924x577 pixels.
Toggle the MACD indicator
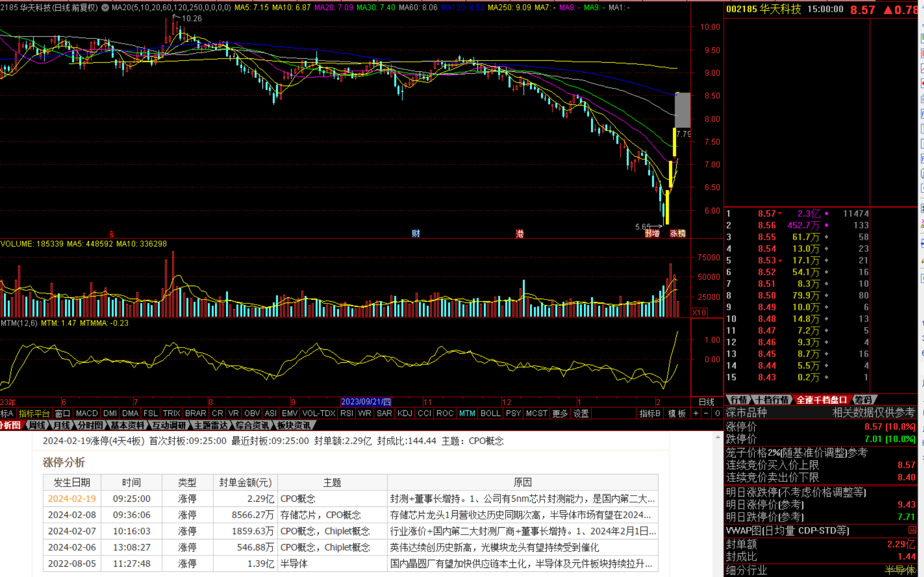point(87,413)
